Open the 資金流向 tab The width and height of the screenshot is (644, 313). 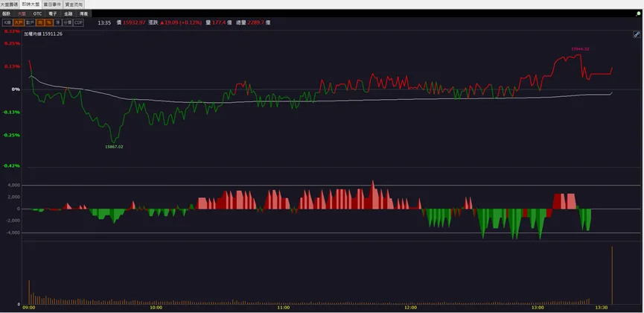[x=74, y=4]
